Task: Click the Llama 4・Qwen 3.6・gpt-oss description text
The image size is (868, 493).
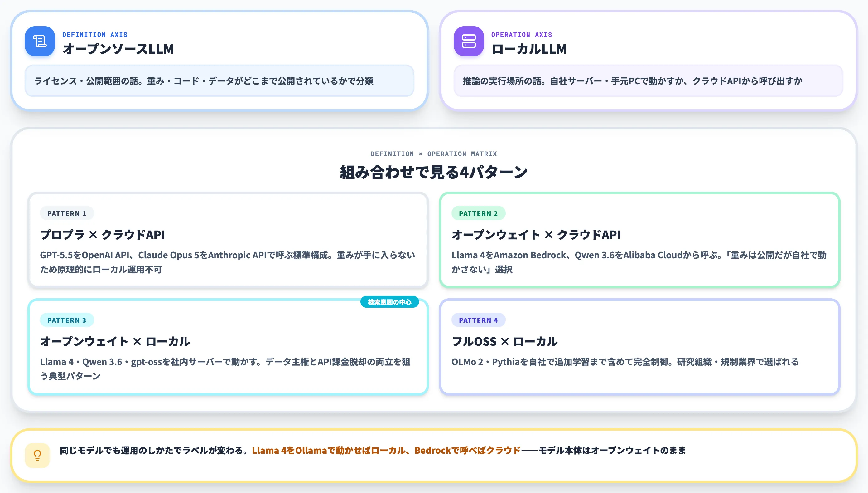Action: click(225, 369)
